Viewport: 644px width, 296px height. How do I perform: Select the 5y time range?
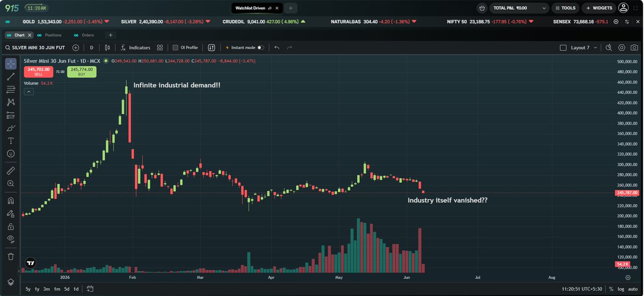[28, 289]
